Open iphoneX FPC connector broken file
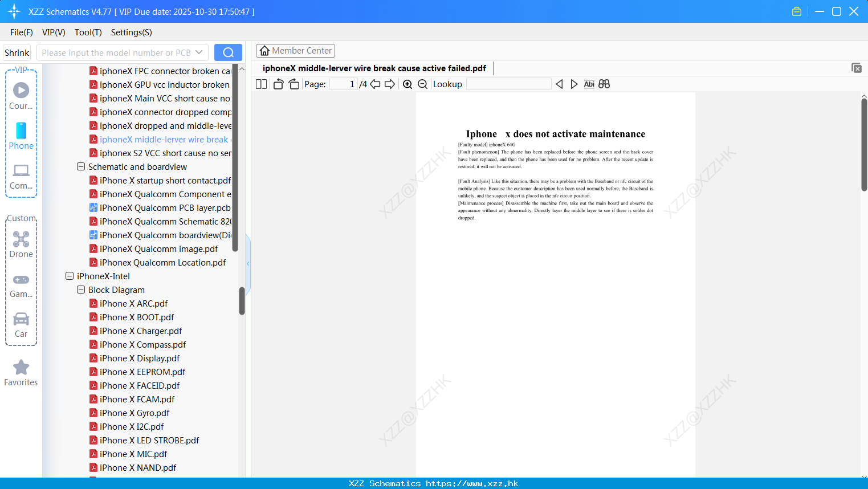Viewport: 868px width, 489px height. pos(160,71)
